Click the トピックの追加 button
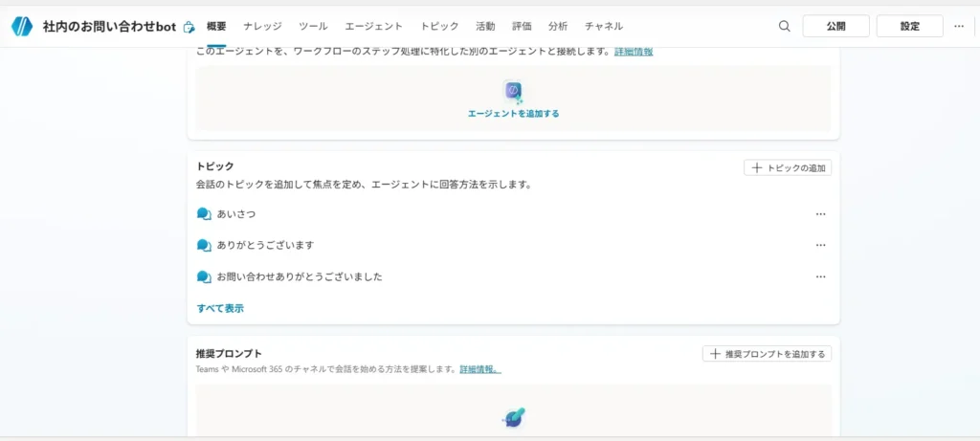The width and height of the screenshot is (980, 441). (788, 167)
